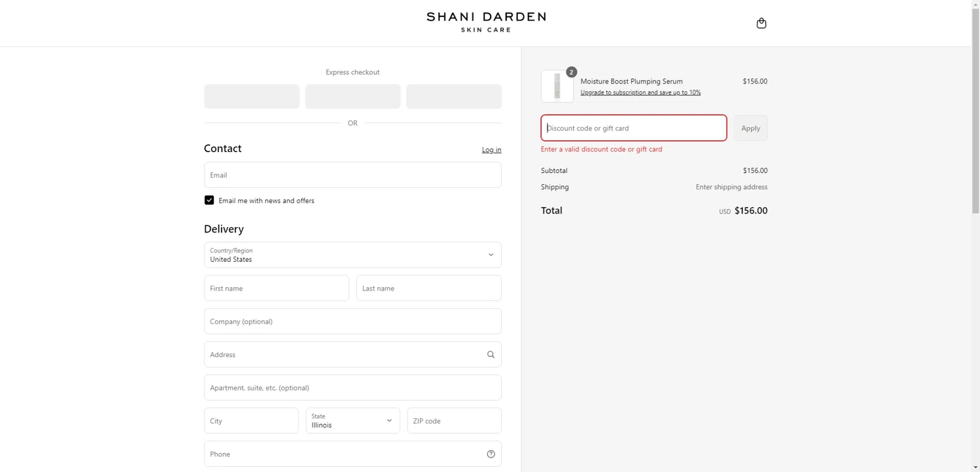Click the Express checkout heading
Image resolution: width=980 pixels, height=472 pixels.
coord(353,72)
